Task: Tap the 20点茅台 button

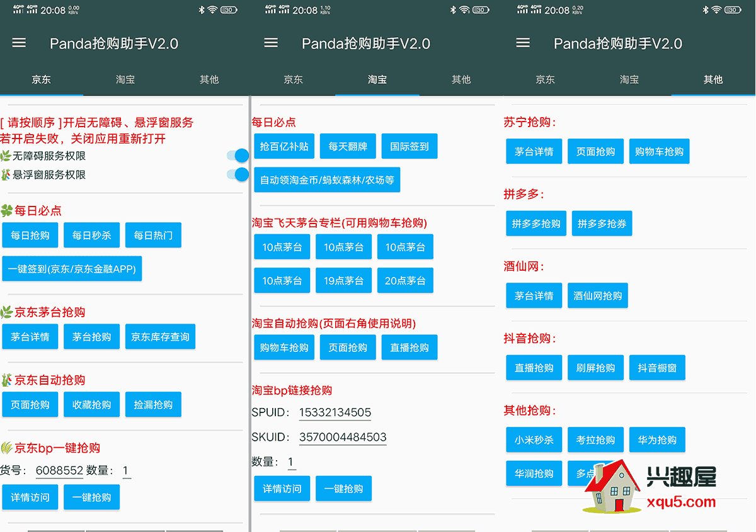Action: (x=405, y=281)
